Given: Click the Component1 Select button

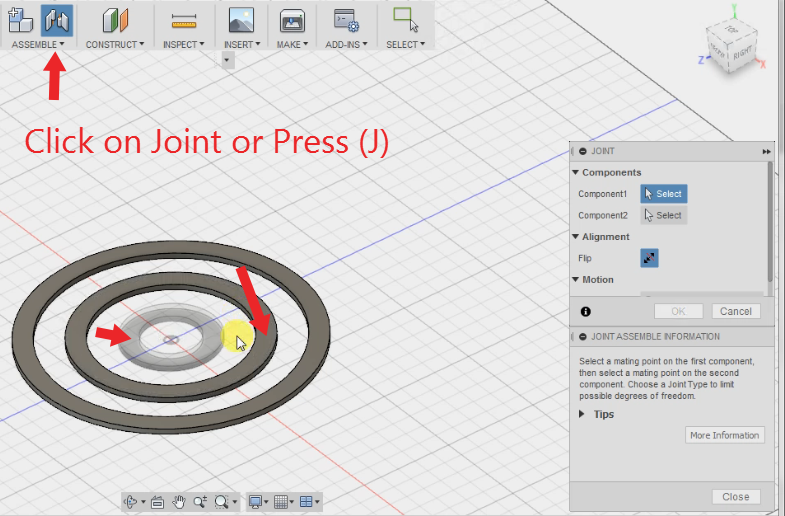Looking at the screenshot, I should [663, 194].
